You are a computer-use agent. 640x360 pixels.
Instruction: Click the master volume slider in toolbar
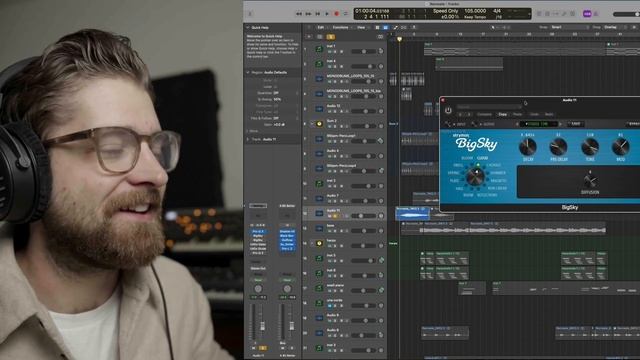(627, 14)
